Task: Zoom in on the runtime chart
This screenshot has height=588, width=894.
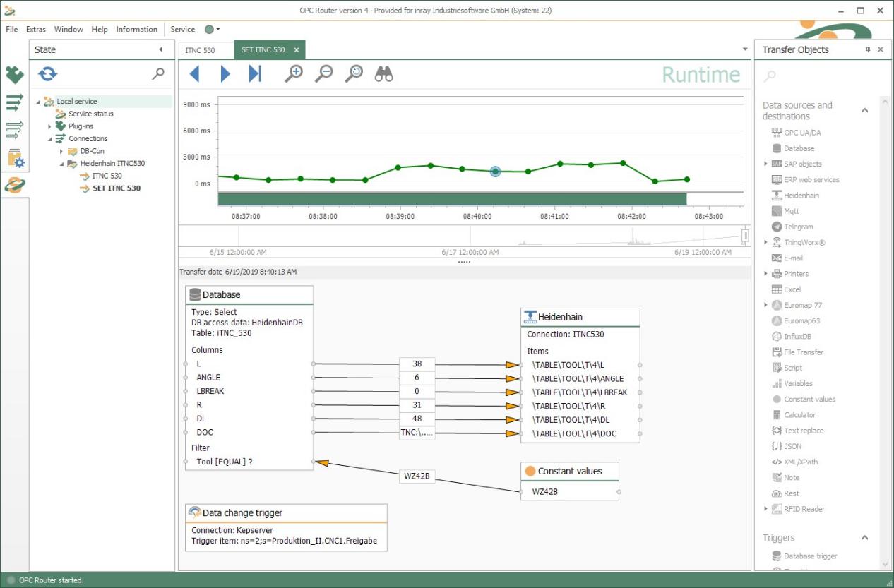Action: coord(296,73)
